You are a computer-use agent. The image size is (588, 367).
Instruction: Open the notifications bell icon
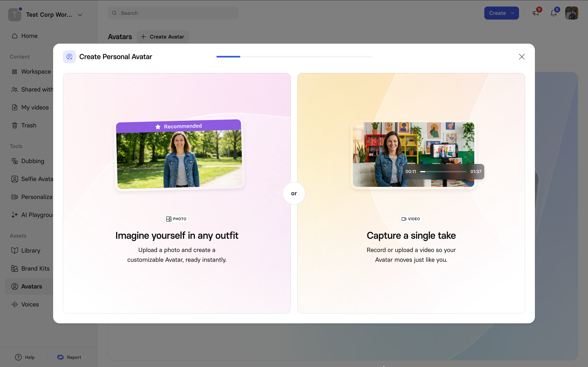(x=553, y=13)
